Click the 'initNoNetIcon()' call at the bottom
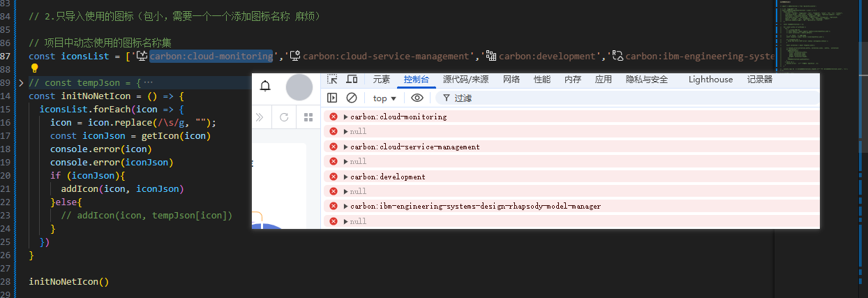The width and height of the screenshot is (868, 298). [69, 281]
